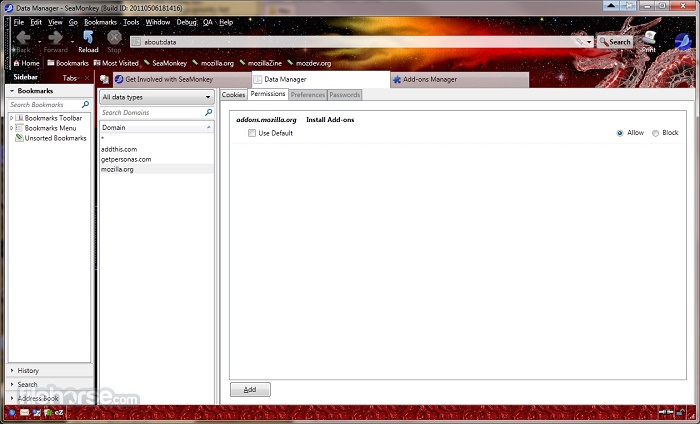Click the magnifier in Search Domains box
This screenshot has width=700, height=424.
(x=208, y=113)
